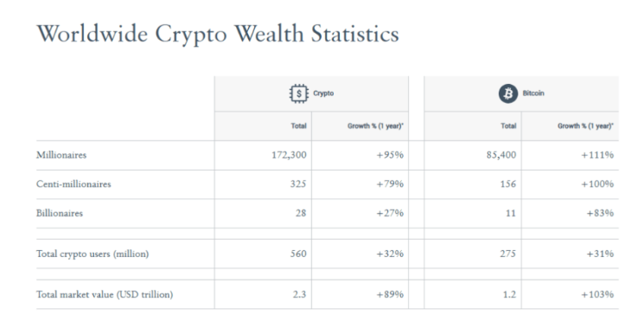
Task: Click Total market value (USD trillion) label
Action: [105, 295]
